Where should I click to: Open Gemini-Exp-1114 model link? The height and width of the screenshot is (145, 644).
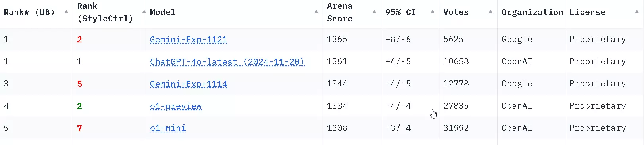(188, 84)
